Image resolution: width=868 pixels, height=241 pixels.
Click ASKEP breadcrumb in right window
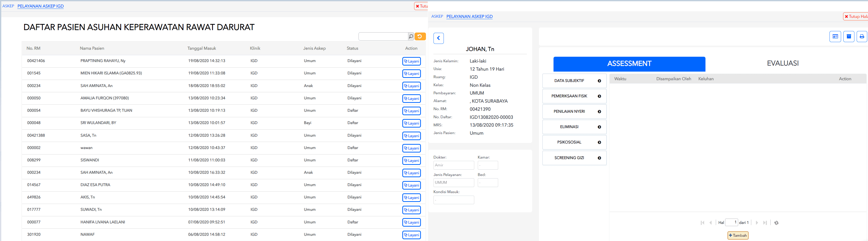pyautogui.click(x=437, y=16)
